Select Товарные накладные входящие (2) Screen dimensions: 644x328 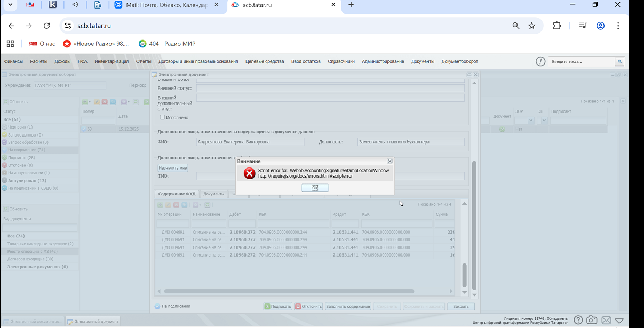click(x=39, y=244)
